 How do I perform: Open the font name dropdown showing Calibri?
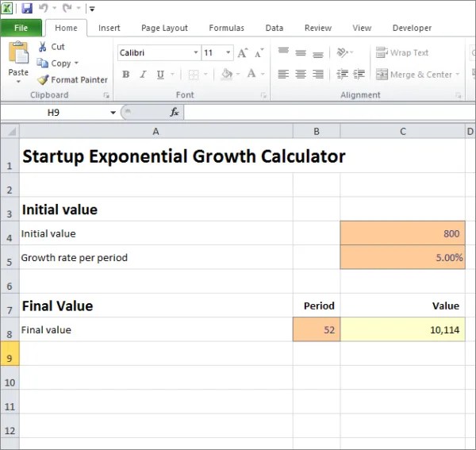[196, 53]
